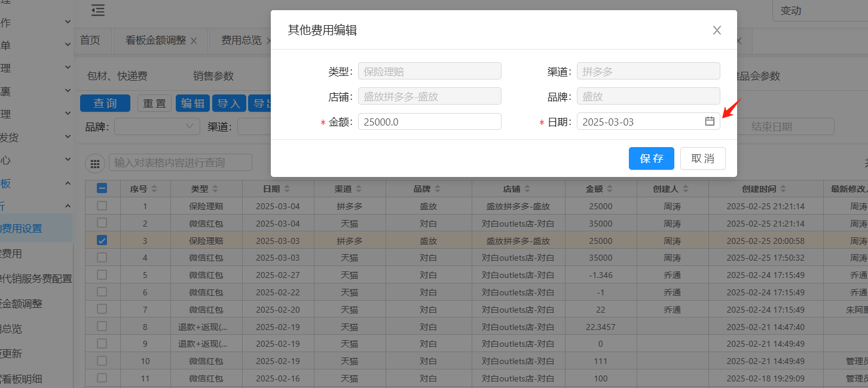The width and height of the screenshot is (868, 388).
Task: Click the sort arrows on 创建时间 header
Action: [781, 189]
